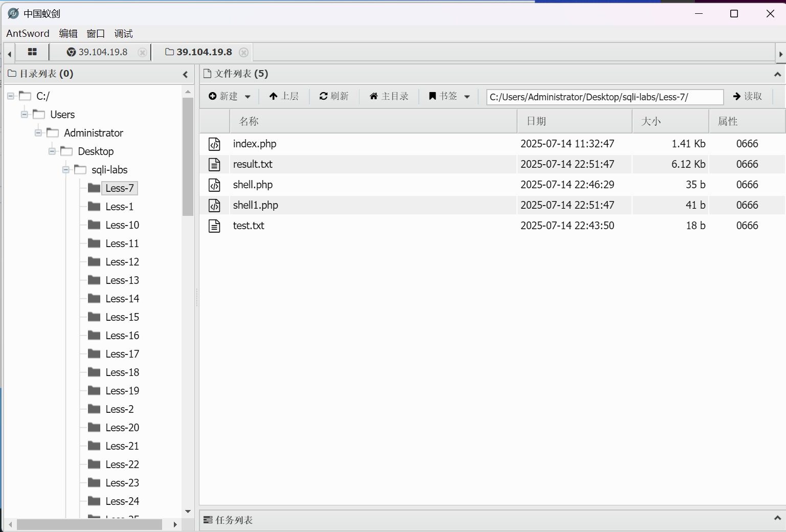This screenshot has width=786, height=532.
Task: Collapse the C:/ tree node
Action: coord(10,96)
